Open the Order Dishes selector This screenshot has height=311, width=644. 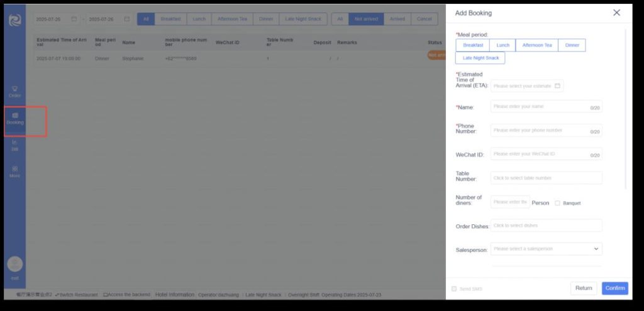click(546, 226)
